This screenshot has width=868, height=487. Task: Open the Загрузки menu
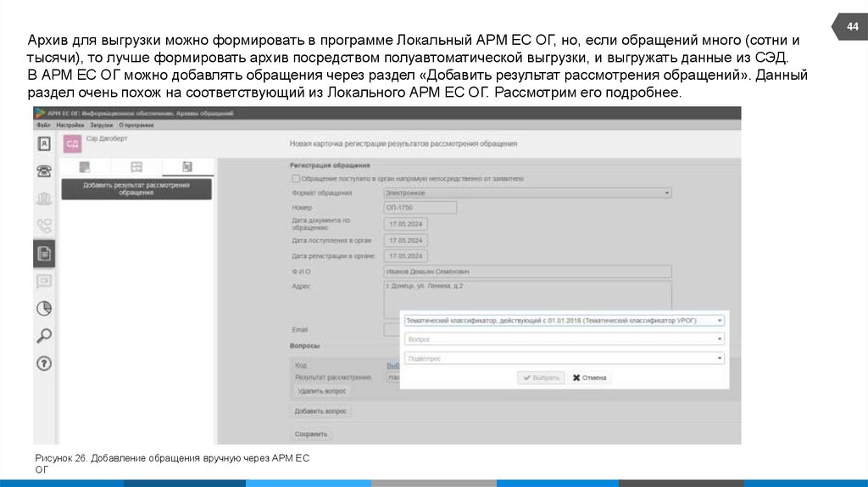(x=102, y=126)
